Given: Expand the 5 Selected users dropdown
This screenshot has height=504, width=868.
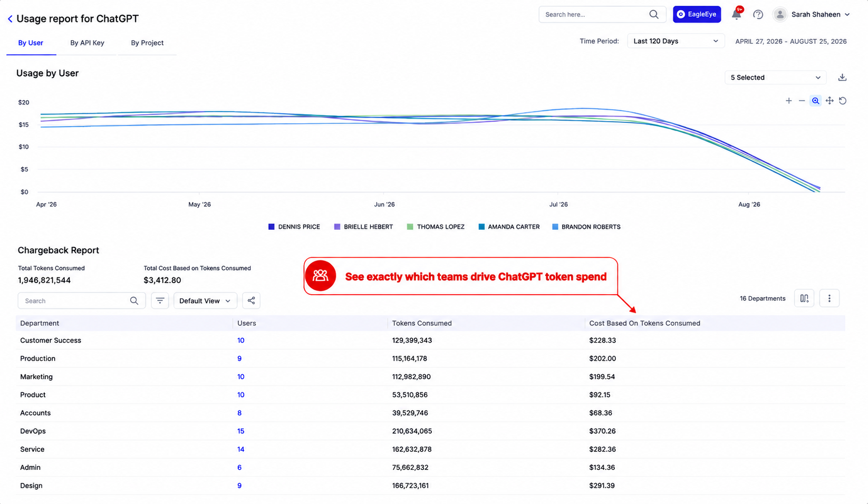Looking at the screenshot, I should (775, 77).
